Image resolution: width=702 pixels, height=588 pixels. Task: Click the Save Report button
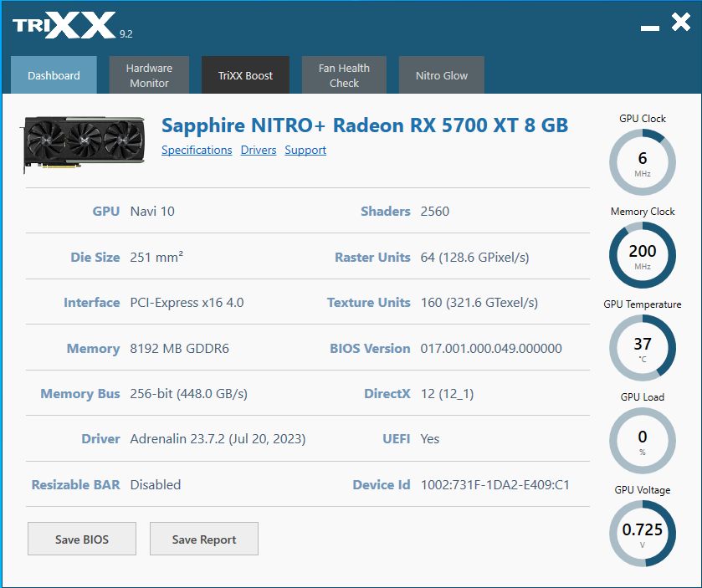coord(204,539)
